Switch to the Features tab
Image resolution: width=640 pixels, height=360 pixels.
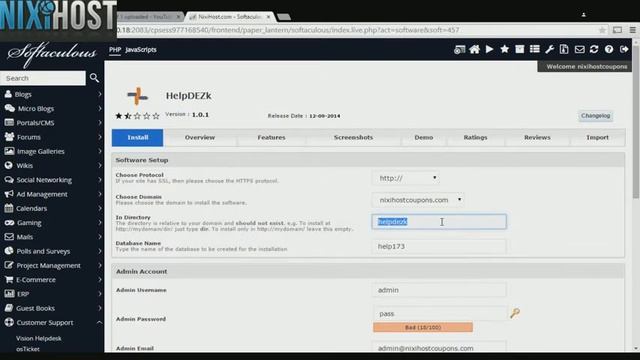[x=271, y=138]
